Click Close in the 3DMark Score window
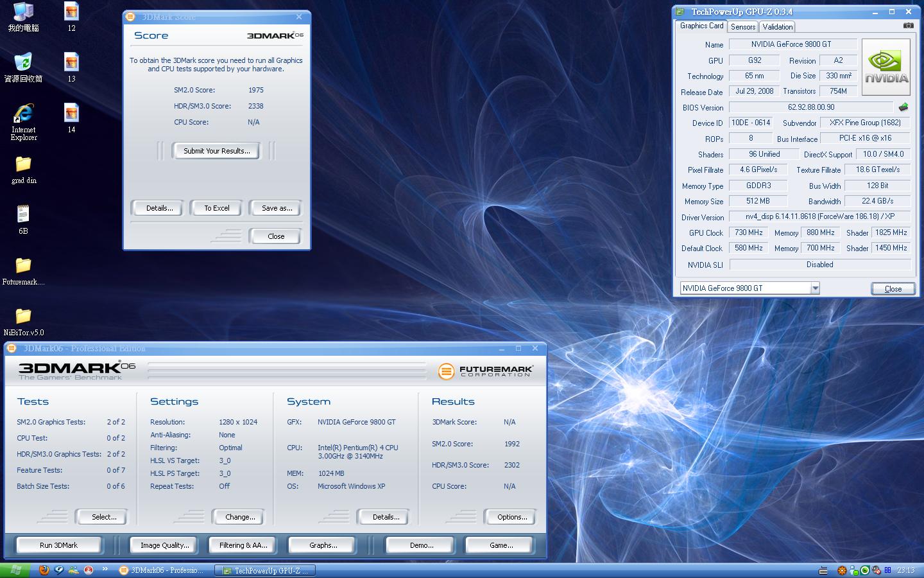This screenshot has height=578, width=924. click(x=276, y=236)
